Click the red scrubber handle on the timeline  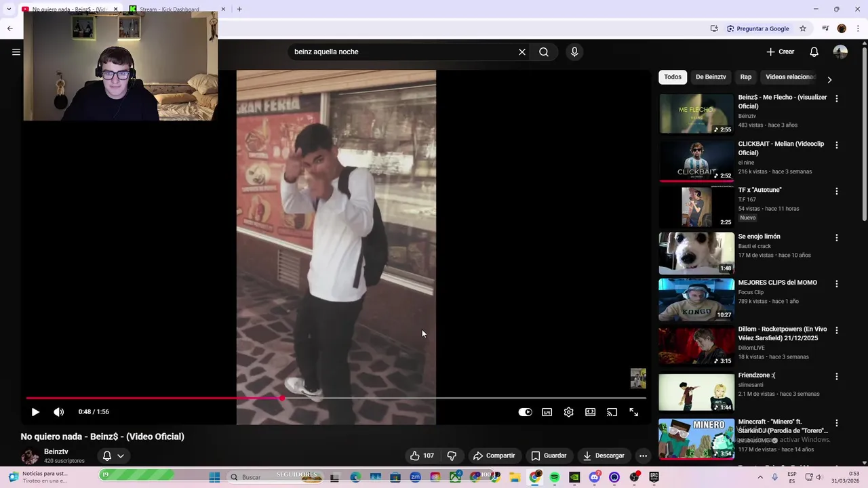click(281, 398)
